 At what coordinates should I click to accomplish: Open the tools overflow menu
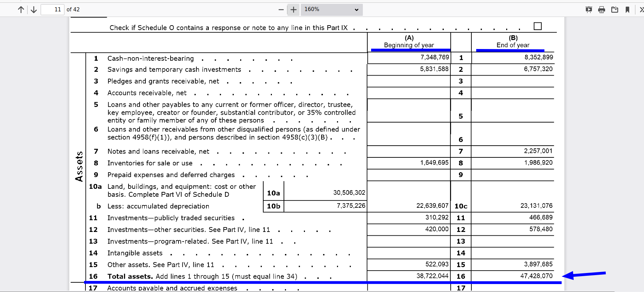click(x=641, y=10)
